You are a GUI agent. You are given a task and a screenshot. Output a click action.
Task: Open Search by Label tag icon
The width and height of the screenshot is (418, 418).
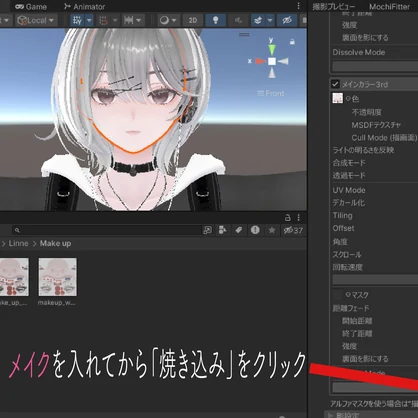[x=239, y=230]
